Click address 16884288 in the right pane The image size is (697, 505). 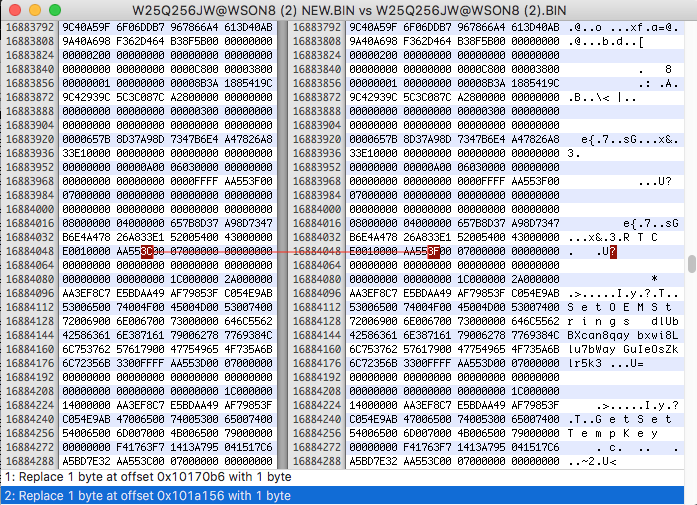click(316, 461)
